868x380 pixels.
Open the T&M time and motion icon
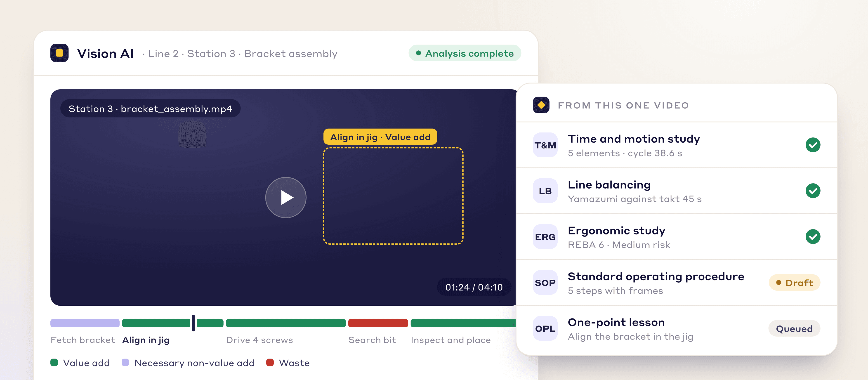tap(545, 145)
